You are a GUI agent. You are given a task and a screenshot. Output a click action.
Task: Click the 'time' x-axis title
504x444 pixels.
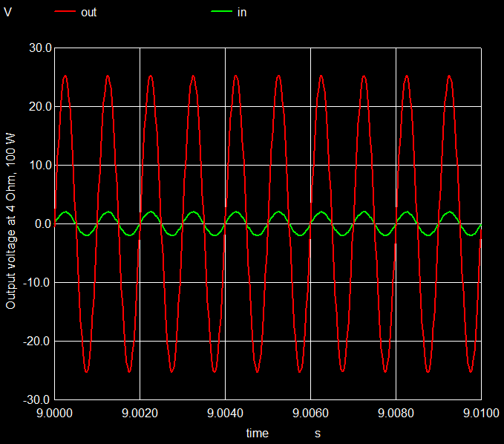(257, 433)
